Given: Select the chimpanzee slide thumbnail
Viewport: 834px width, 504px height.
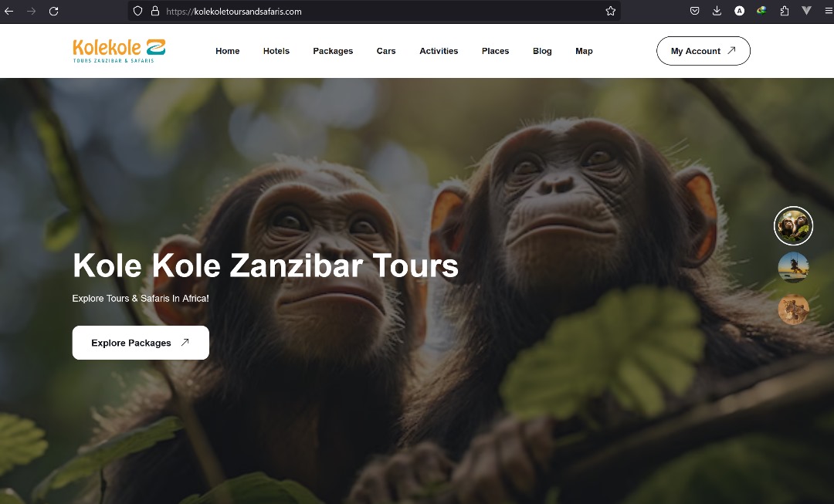Looking at the screenshot, I should click(793, 226).
